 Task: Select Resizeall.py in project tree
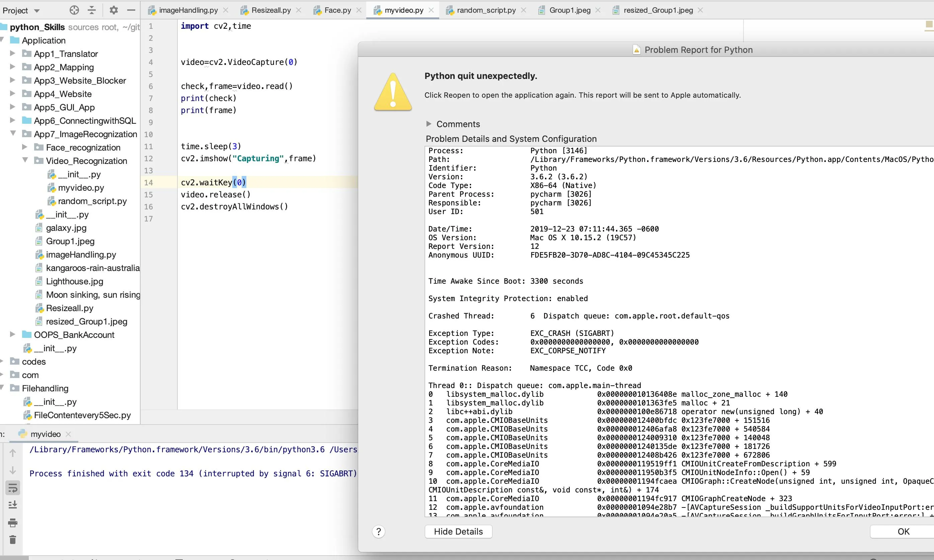(x=70, y=308)
